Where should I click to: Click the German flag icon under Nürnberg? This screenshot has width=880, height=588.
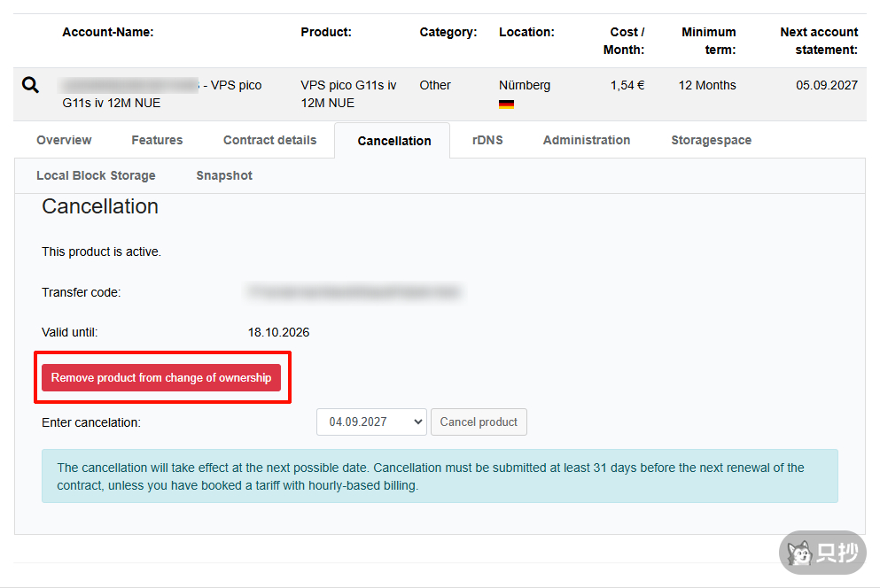(x=506, y=104)
